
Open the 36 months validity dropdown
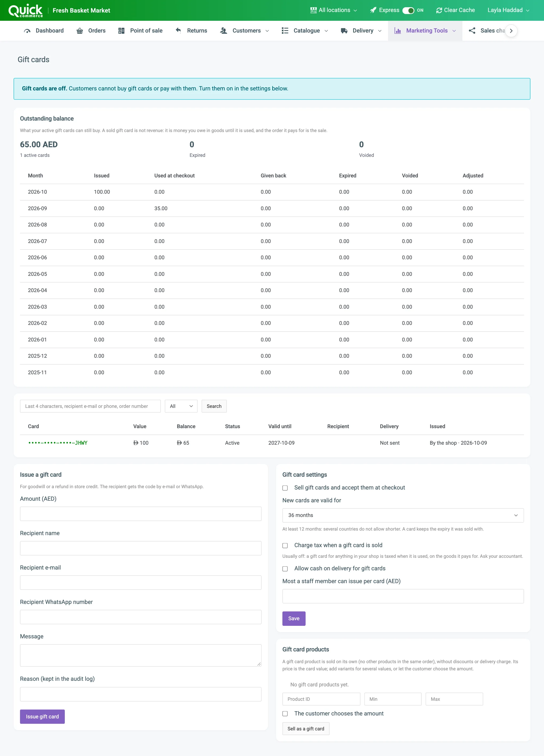point(403,515)
